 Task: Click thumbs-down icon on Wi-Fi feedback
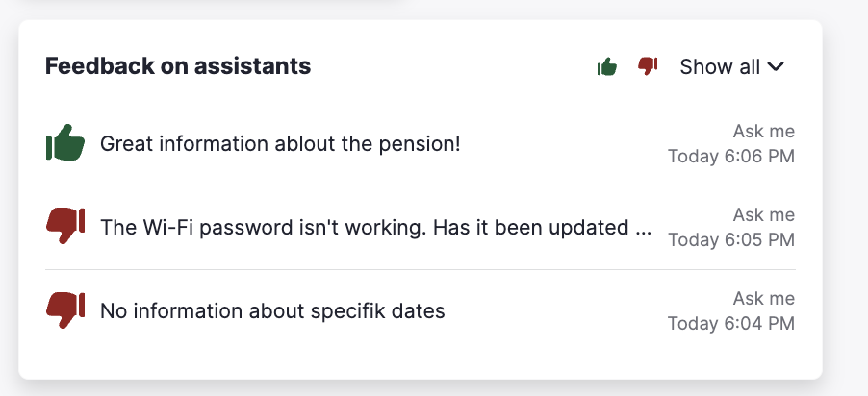65,226
